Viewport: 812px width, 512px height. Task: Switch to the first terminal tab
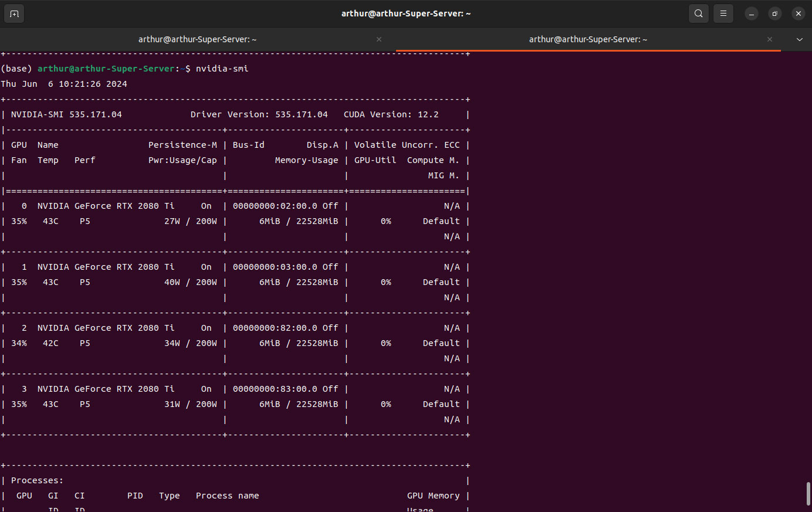pos(198,39)
